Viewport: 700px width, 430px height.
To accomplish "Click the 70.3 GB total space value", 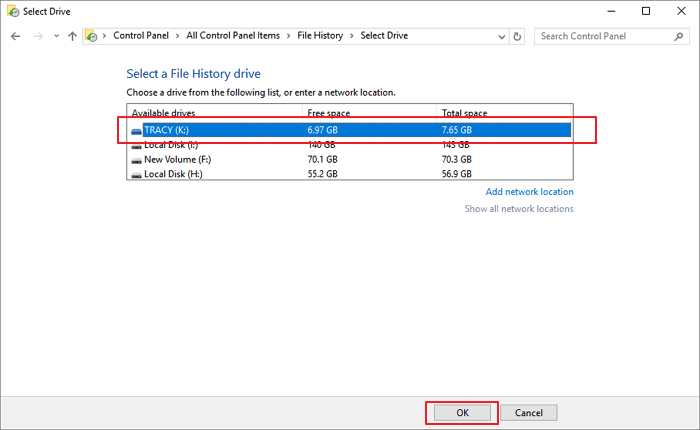I will pos(457,159).
